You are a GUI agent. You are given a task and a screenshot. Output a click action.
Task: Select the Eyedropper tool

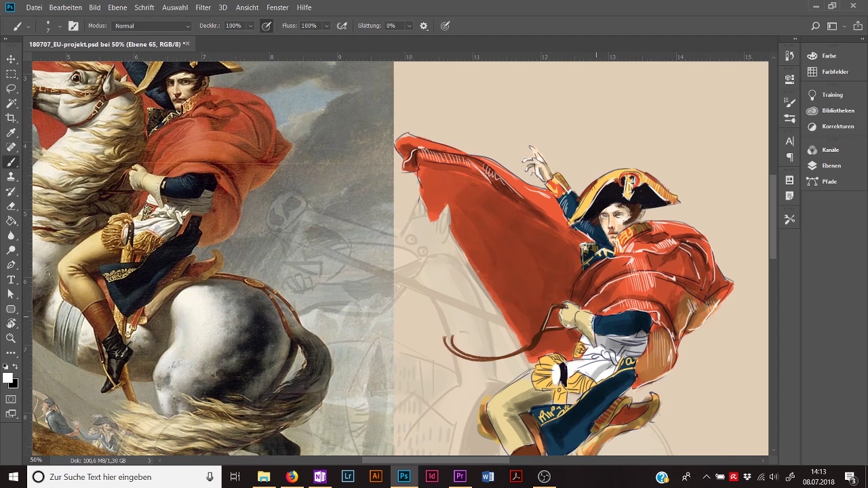coord(11,133)
